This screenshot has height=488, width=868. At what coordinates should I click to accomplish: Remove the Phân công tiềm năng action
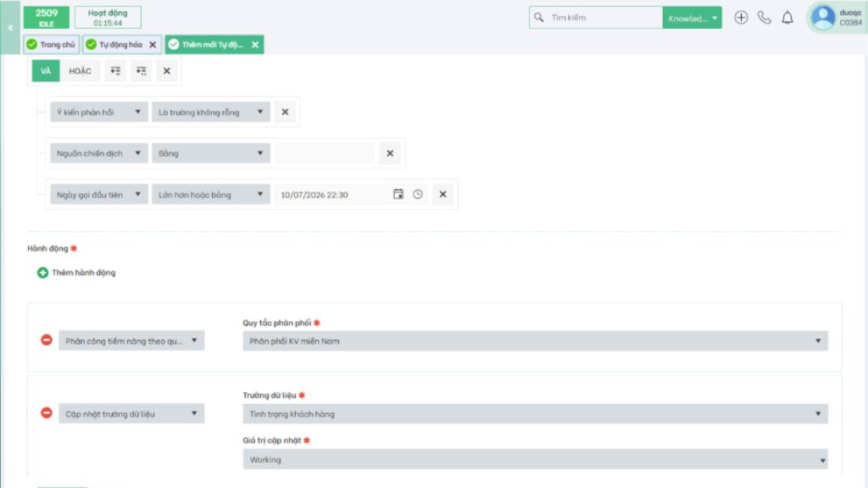(47, 340)
